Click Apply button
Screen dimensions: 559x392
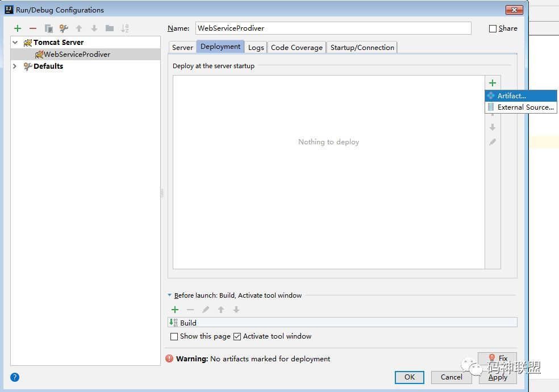498,377
